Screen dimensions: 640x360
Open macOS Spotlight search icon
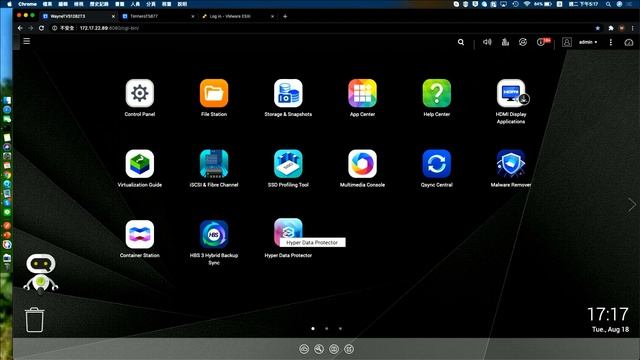pos(608,4)
